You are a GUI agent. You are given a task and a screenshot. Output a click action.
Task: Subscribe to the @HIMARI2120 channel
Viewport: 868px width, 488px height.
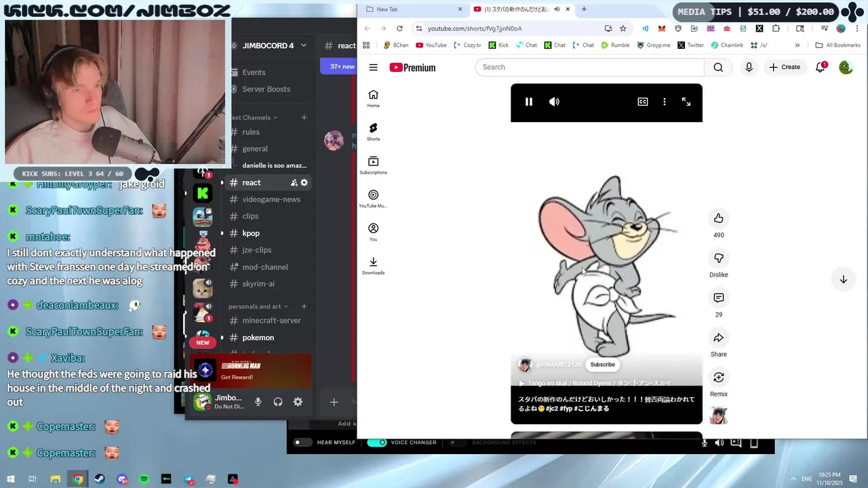(x=602, y=365)
